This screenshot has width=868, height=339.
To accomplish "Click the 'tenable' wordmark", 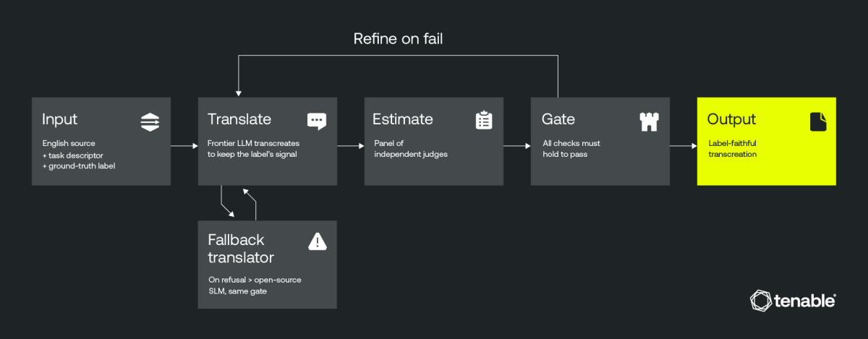I will [806, 301].
